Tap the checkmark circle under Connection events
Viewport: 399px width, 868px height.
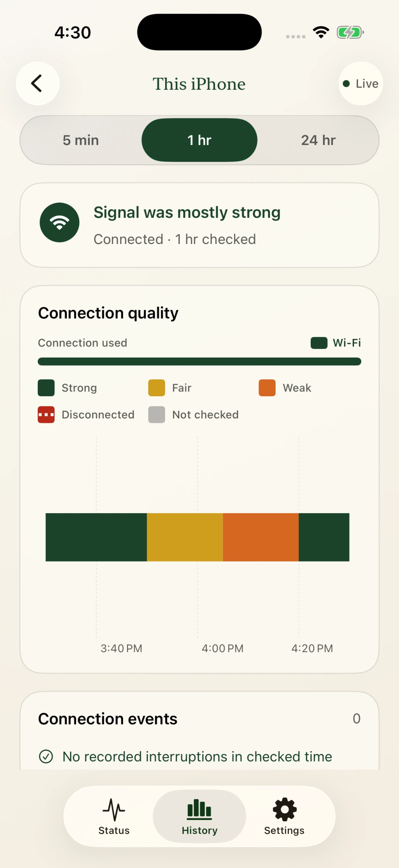pyautogui.click(x=46, y=756)
